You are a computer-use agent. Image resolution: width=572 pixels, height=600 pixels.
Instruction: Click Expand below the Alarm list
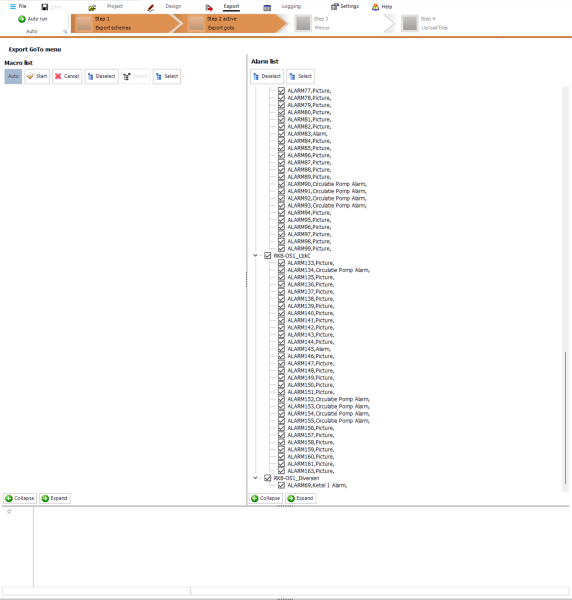[301, 498]
